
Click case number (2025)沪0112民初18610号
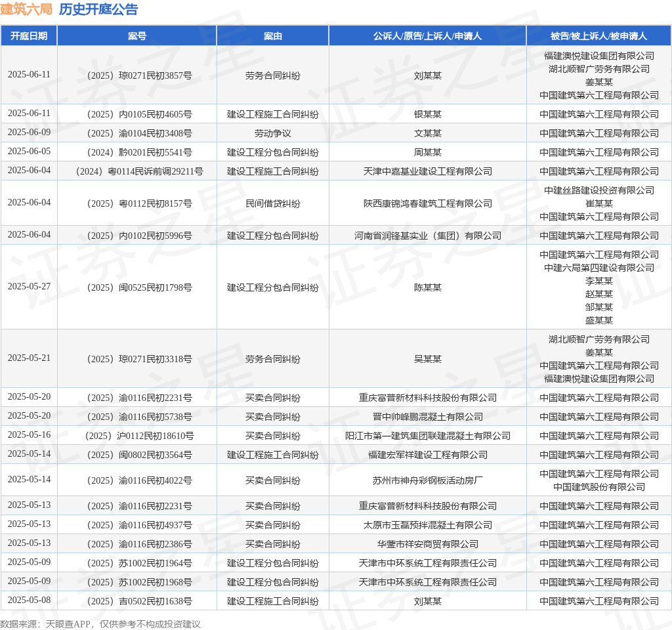click(x=137, y=436)
